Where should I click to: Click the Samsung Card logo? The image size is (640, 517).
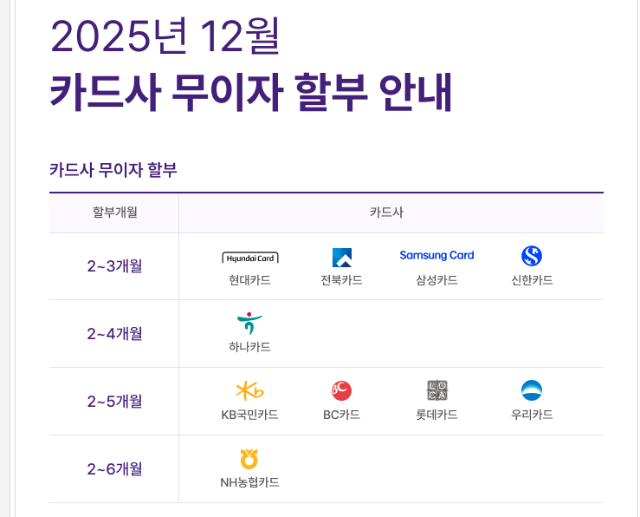(x=437, y=255)
